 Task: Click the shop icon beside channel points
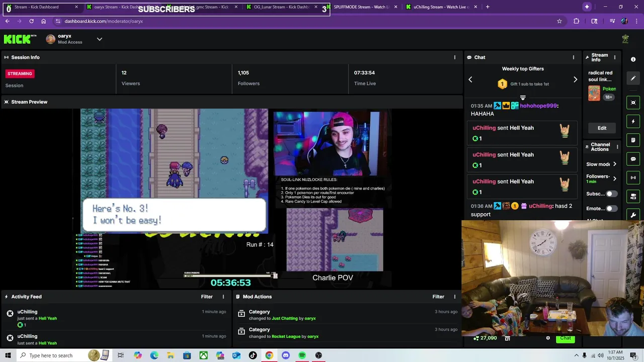point(507,338)
